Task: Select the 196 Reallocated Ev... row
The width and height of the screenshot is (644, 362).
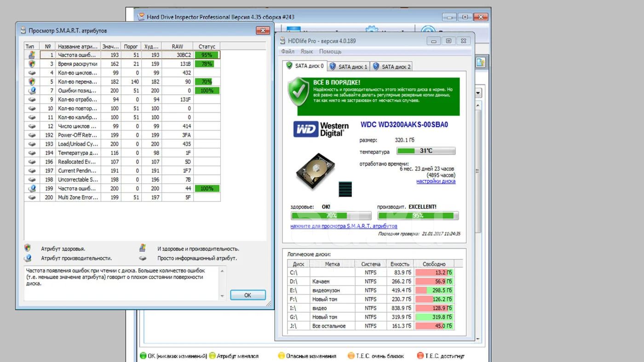Action: point(122,162)
